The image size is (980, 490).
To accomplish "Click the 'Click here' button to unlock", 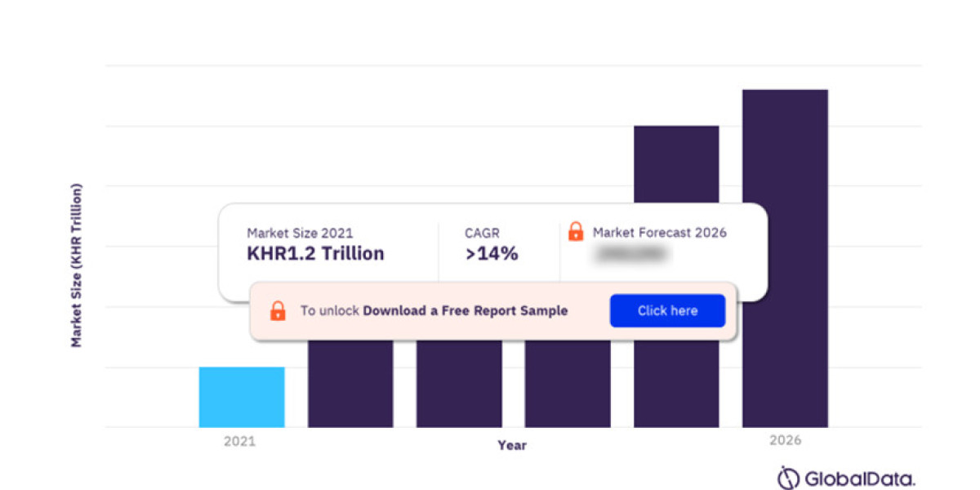I will (667, 310).
